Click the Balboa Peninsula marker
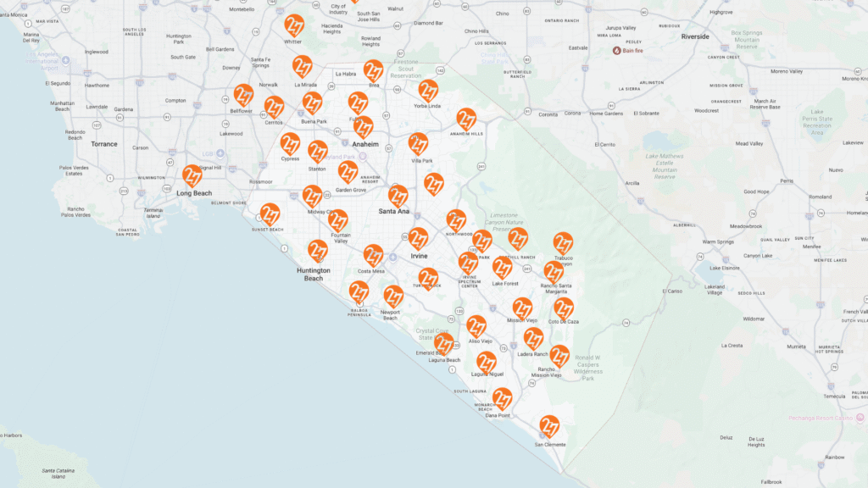This screenshot has height=488, width=868. (359, 292)
